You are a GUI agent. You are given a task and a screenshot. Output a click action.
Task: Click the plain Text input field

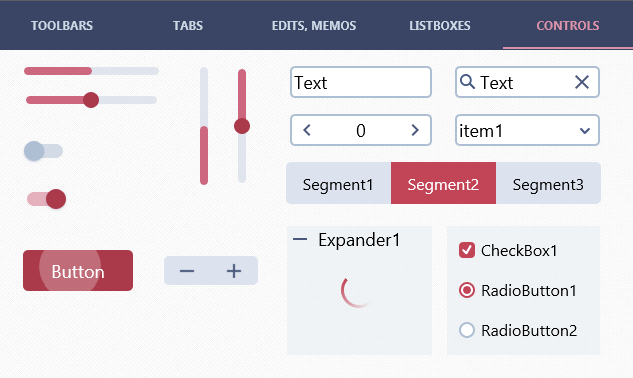361,82
